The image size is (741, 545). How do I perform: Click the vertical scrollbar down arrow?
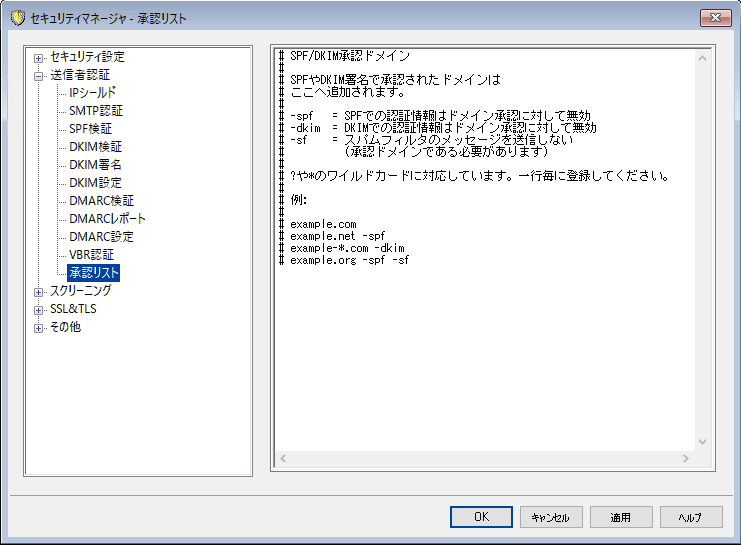[x=701, y=441]
